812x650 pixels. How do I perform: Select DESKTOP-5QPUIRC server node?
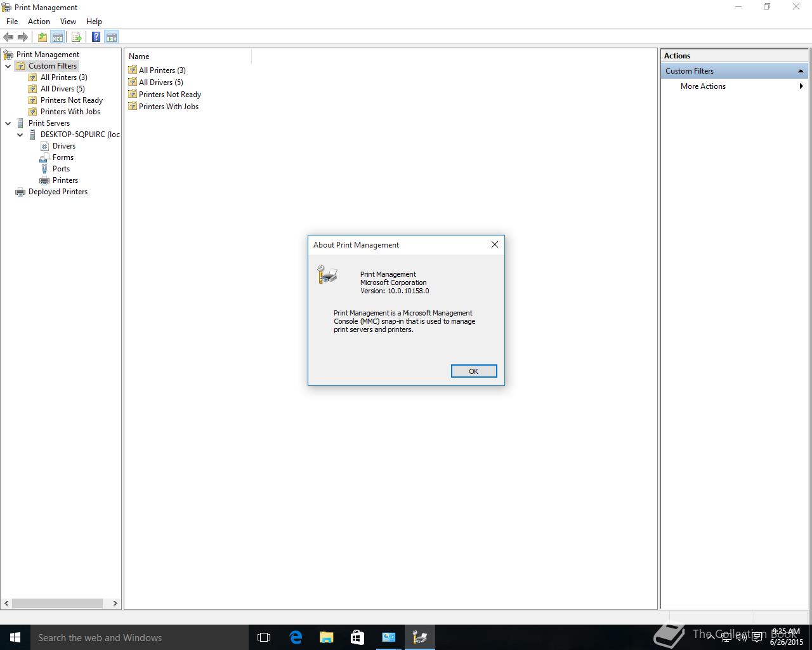coord(80,135)
